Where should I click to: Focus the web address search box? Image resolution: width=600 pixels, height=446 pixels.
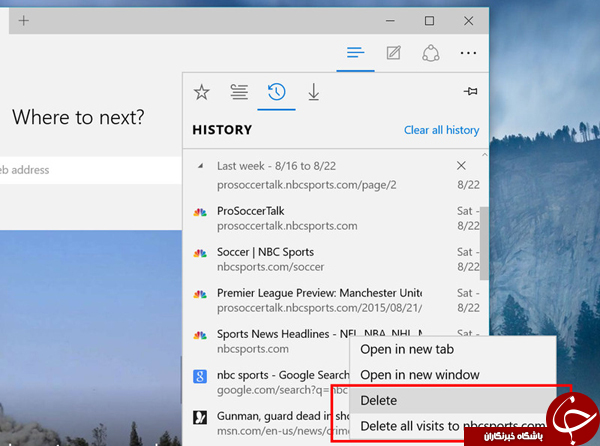click(91, 170)
